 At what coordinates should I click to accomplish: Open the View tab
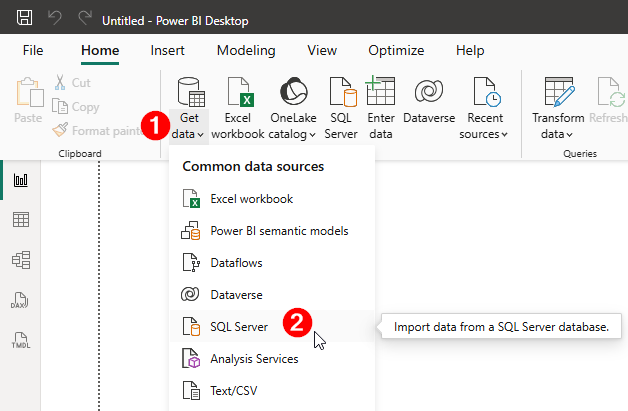pyautogui.click(x=322, y=50)
